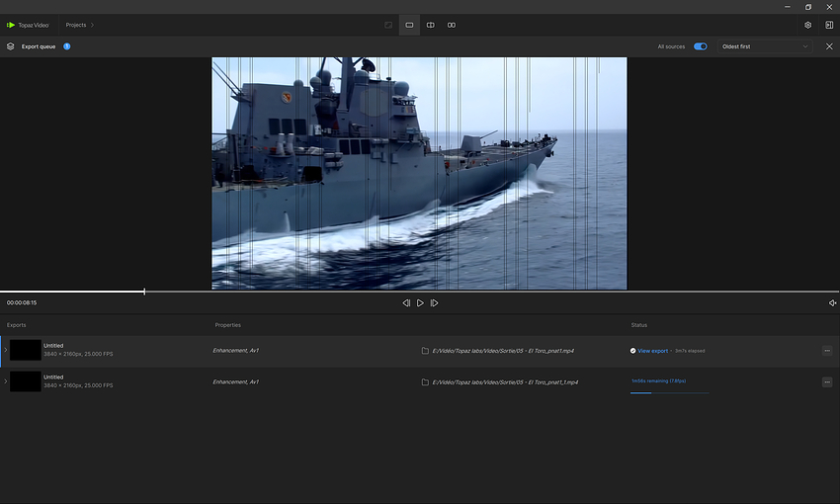Open output folder for El Toro_pnat1_1.mp4

[x=425, y=382]
